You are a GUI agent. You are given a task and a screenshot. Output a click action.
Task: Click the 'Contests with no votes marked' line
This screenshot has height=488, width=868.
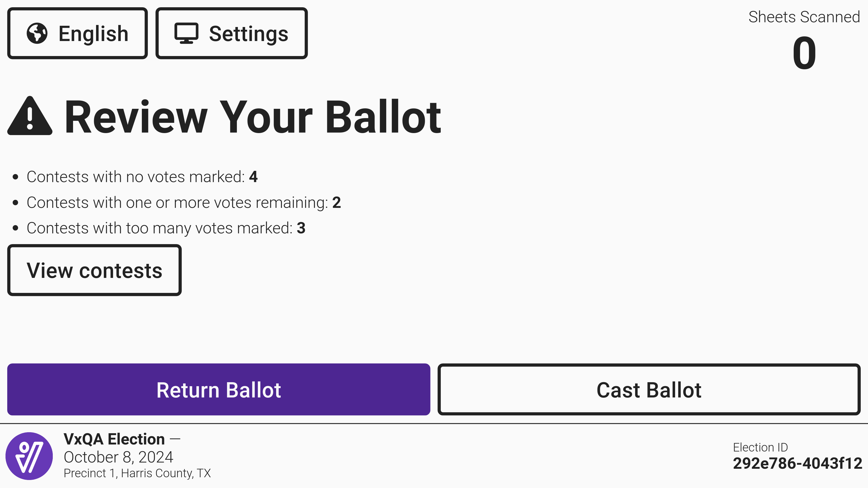(x=142, y=177)
